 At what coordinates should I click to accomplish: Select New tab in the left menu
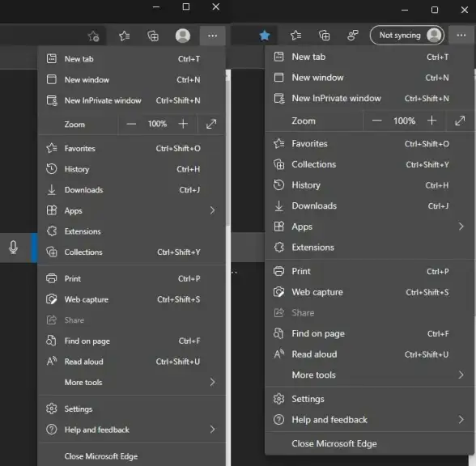tap(131, 59)
